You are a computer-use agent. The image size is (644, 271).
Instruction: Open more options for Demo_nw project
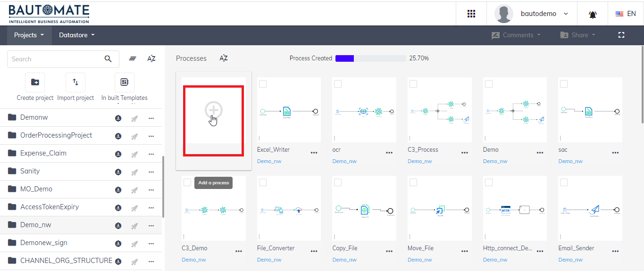151,225
